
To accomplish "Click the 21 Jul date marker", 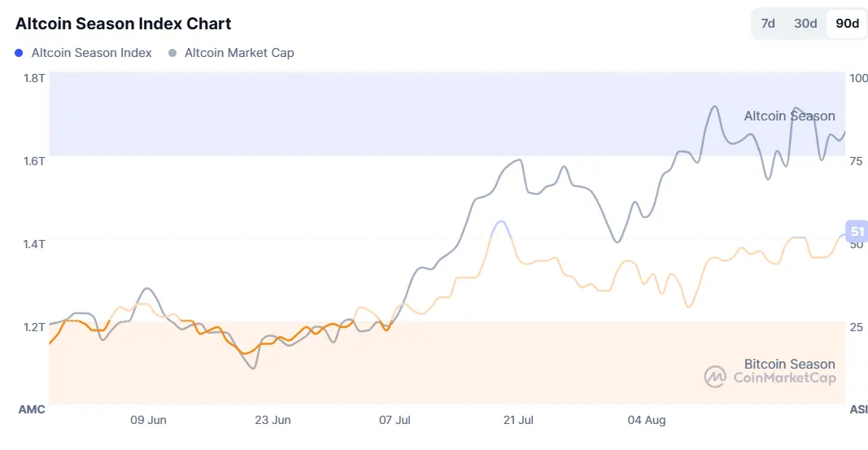I will click(518, 420).
